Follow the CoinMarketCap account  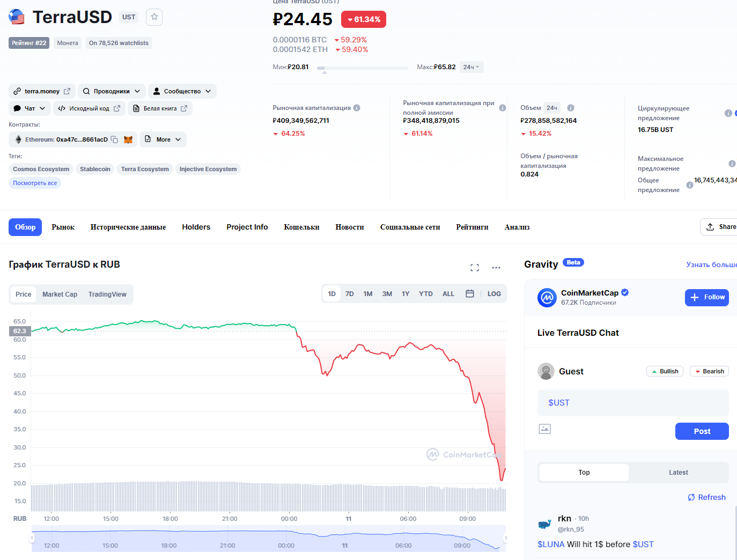[x=706, y=297]
